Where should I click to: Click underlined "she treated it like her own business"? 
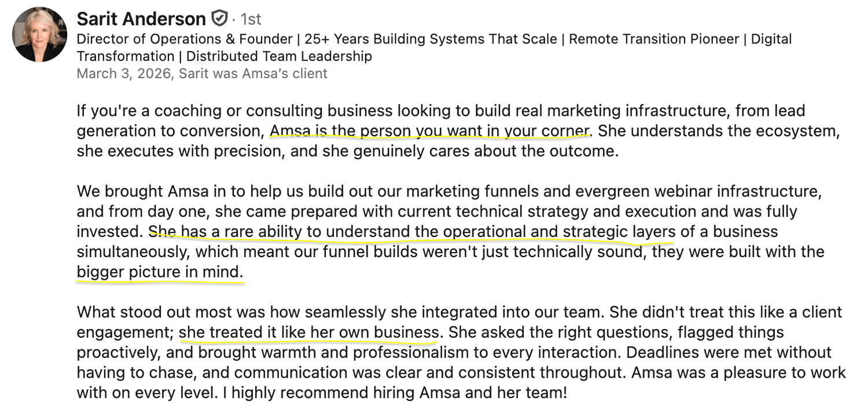(308, 333)
